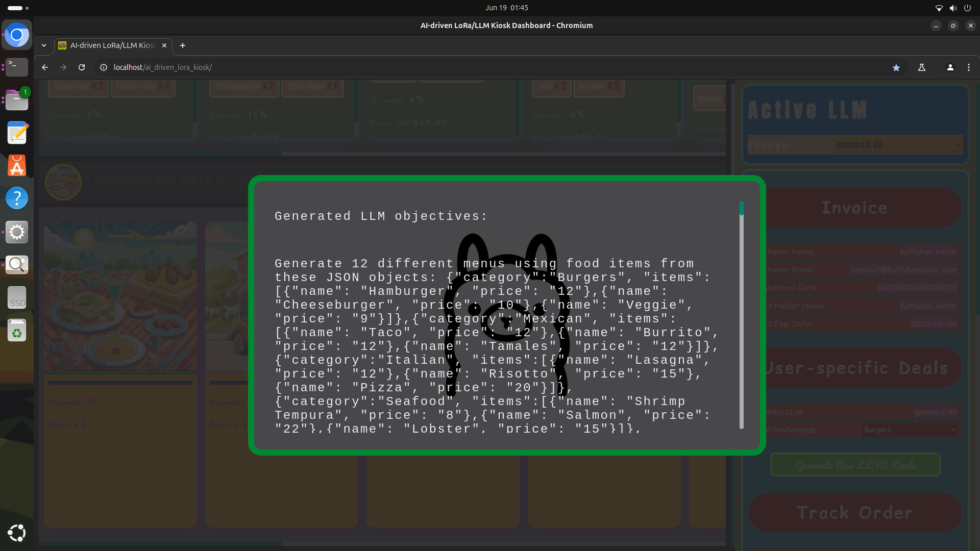
Task: View site information icon in address bar
Action: [x=104, y=67]
